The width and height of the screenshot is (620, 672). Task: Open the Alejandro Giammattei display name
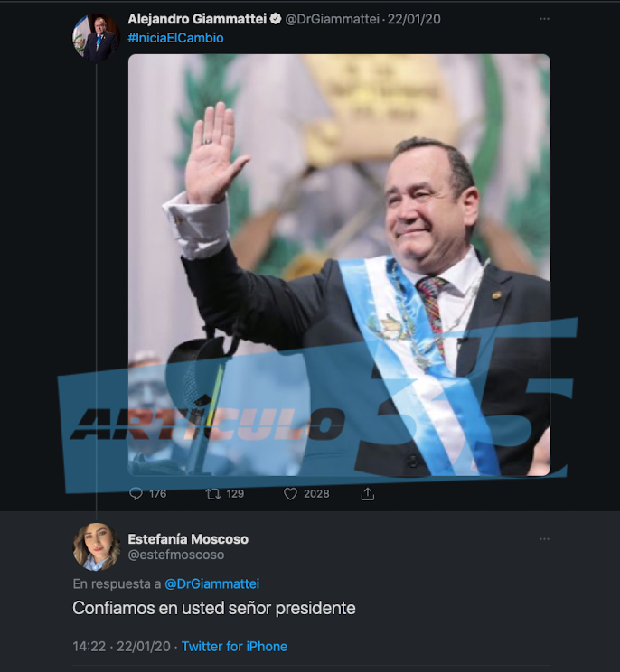click(197, 19)
